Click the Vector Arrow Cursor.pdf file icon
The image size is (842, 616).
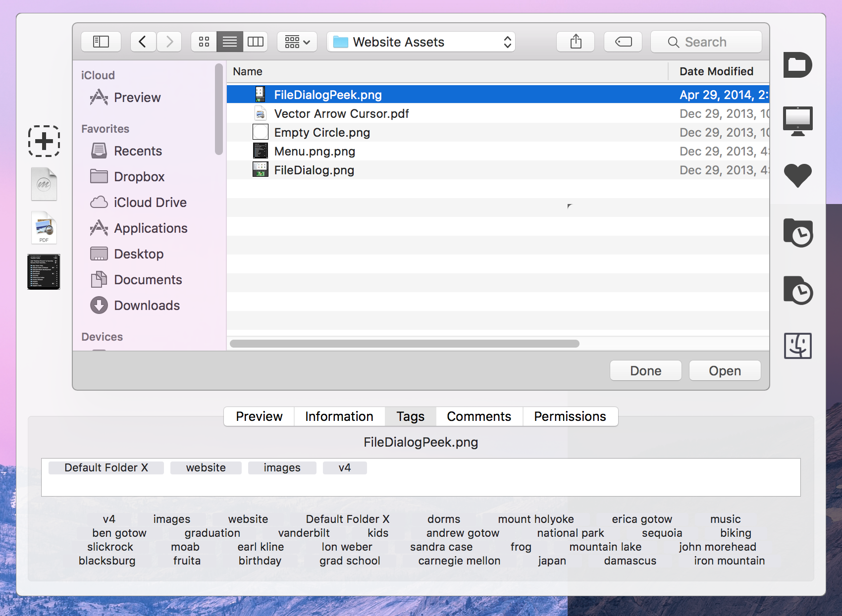pyautogui.click(x=261, y=113)
